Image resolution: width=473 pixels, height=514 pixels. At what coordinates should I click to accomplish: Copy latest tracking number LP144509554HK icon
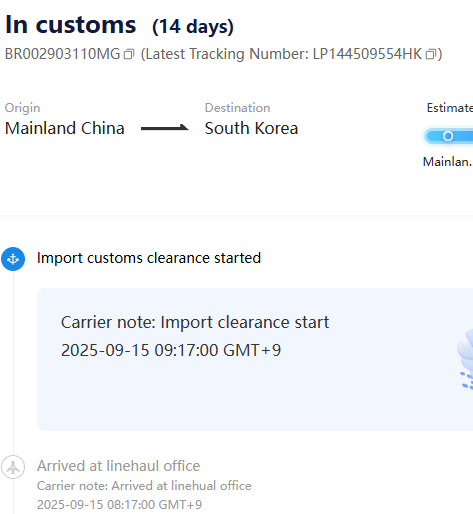click(431, 54)
